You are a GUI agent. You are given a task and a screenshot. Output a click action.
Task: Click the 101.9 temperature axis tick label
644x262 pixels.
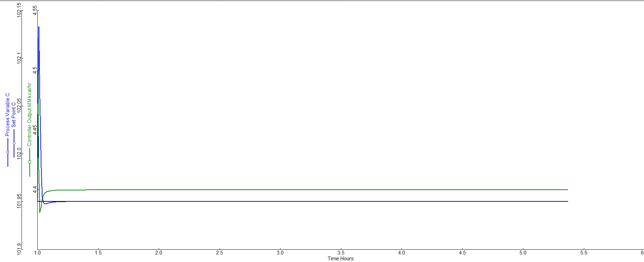[x=19, y=249]
